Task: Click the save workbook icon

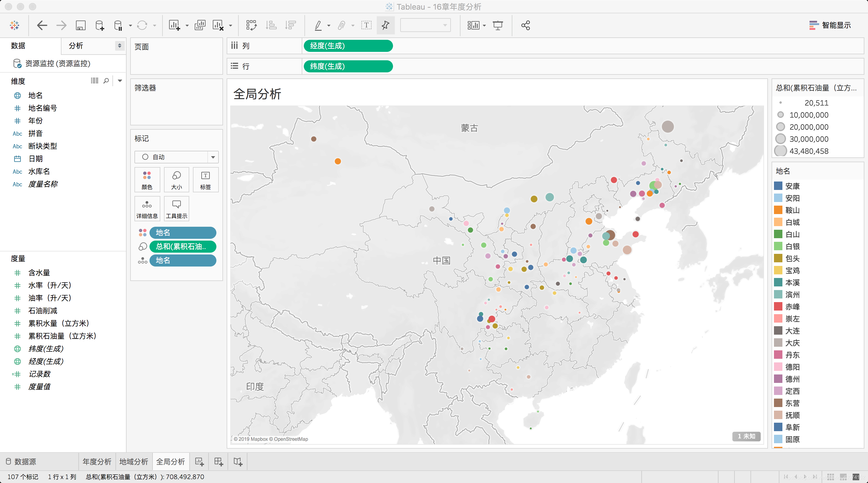Action: click(80, 25)
